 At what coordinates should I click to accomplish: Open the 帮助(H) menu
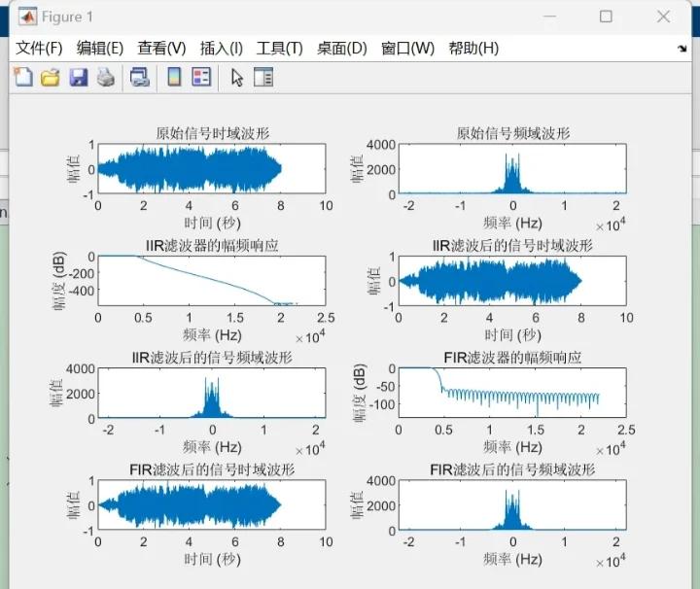click(x=473, y=49)
